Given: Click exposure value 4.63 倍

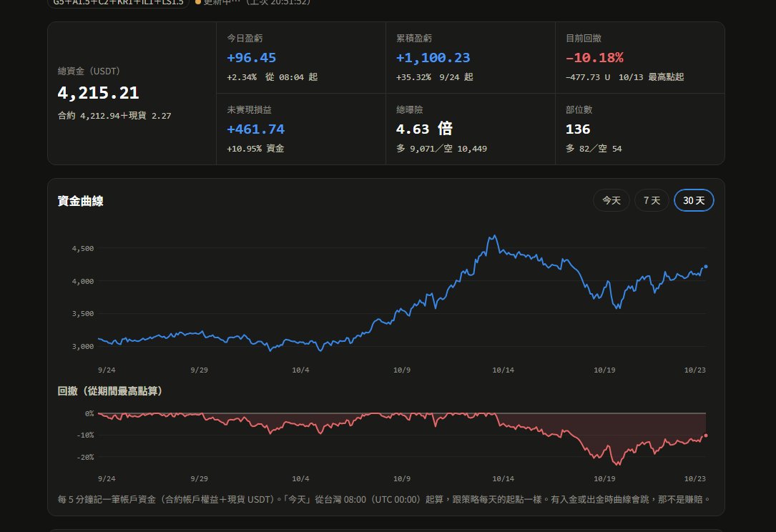Looking at the screenshot, I should pyautogui.click(x=425, y=129).
